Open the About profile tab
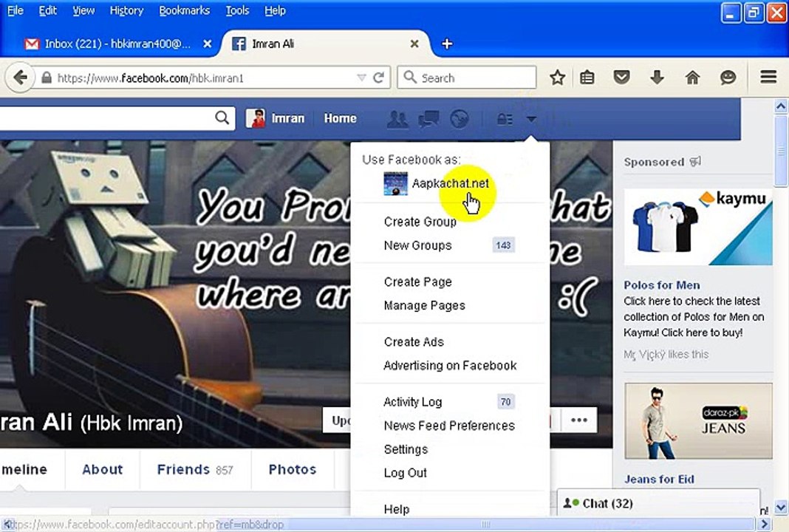The width and height of the screenshot is (789, 532). point(102,469)
